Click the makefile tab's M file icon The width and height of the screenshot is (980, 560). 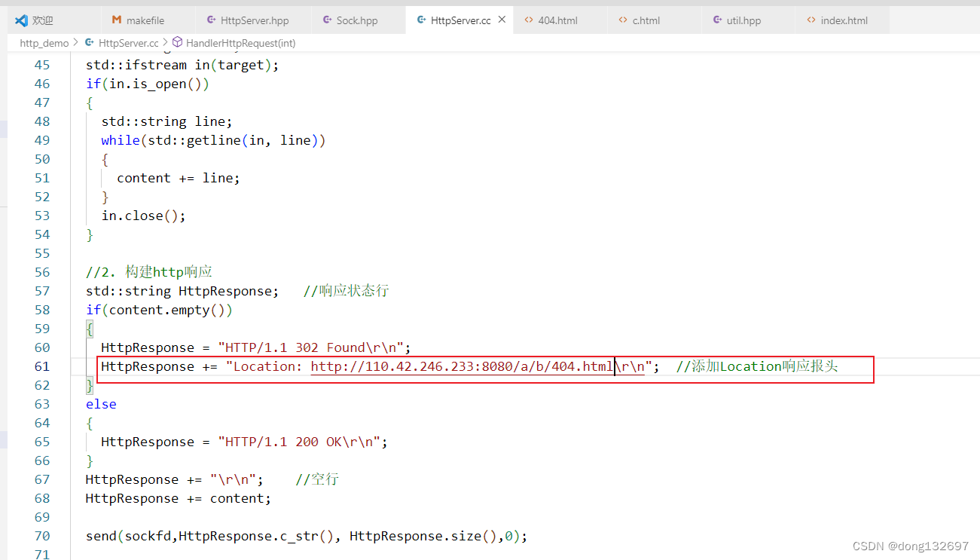[117, 20]
